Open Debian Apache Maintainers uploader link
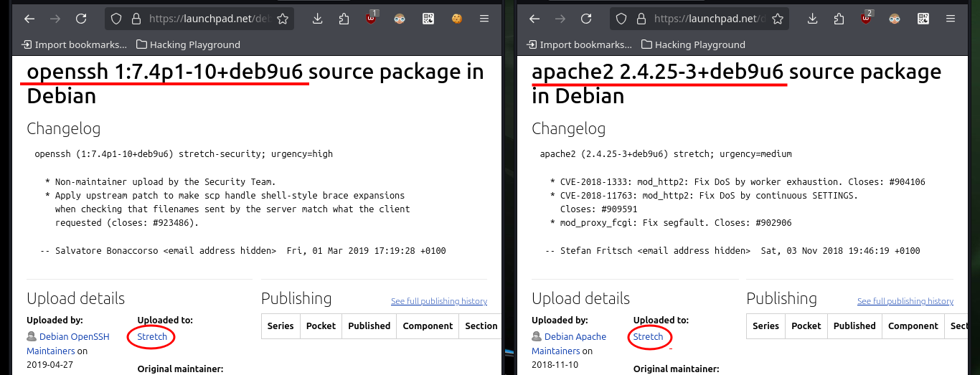 569,343
